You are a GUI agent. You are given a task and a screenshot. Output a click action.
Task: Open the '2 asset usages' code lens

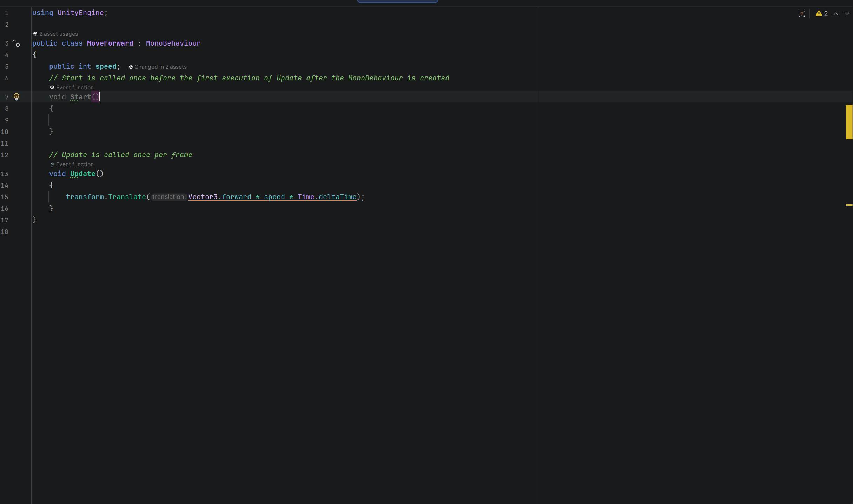click(x=58, y=34)
